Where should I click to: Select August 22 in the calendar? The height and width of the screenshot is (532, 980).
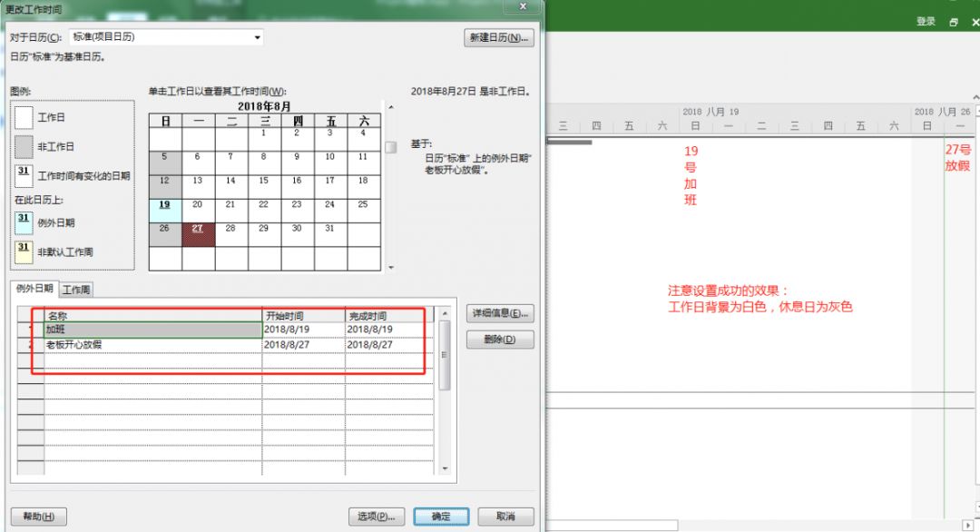click(264, 211)
